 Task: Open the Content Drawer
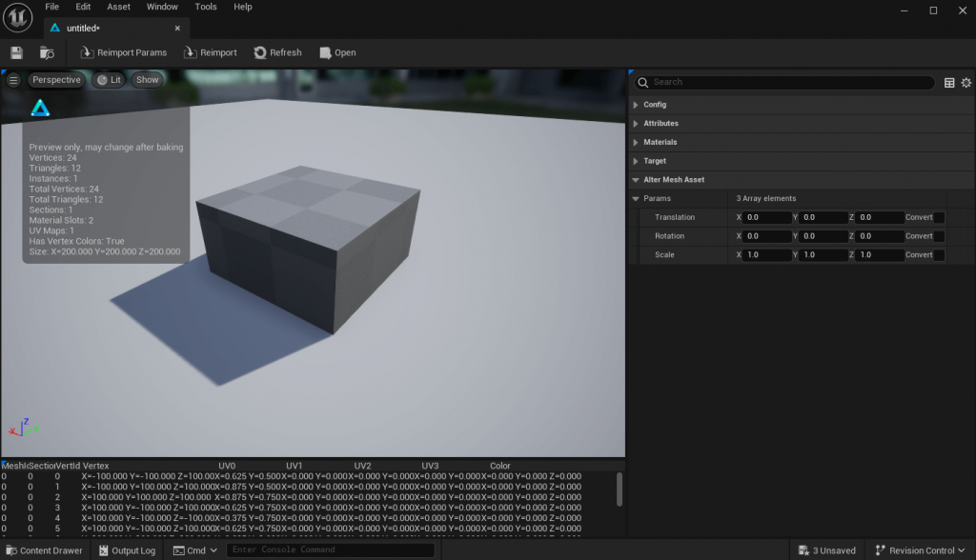tap(44, 550)
